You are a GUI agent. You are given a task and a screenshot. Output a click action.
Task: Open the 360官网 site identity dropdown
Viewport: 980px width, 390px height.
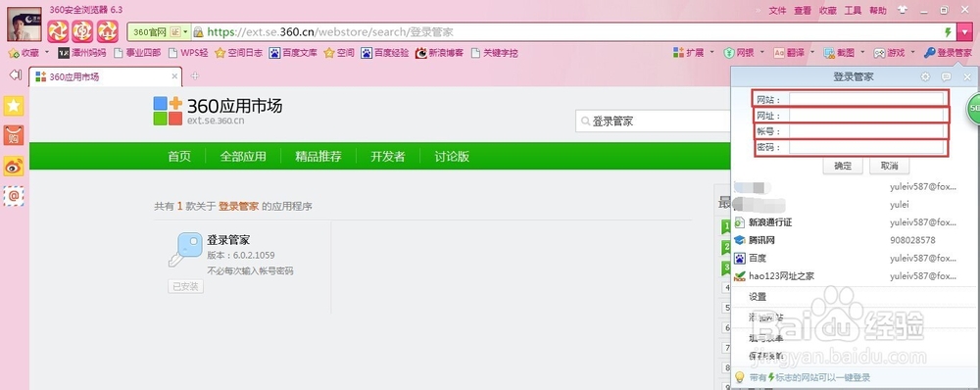160,32
